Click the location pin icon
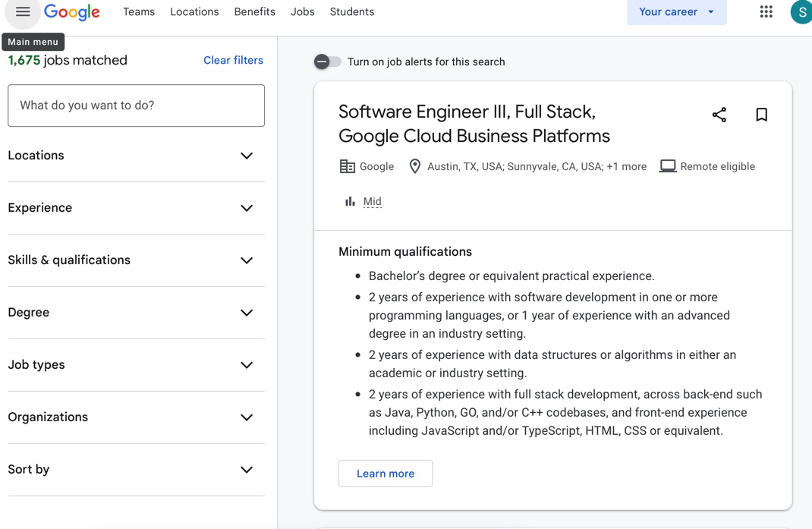Screen dimensions: 812x529 coord(415,166)
